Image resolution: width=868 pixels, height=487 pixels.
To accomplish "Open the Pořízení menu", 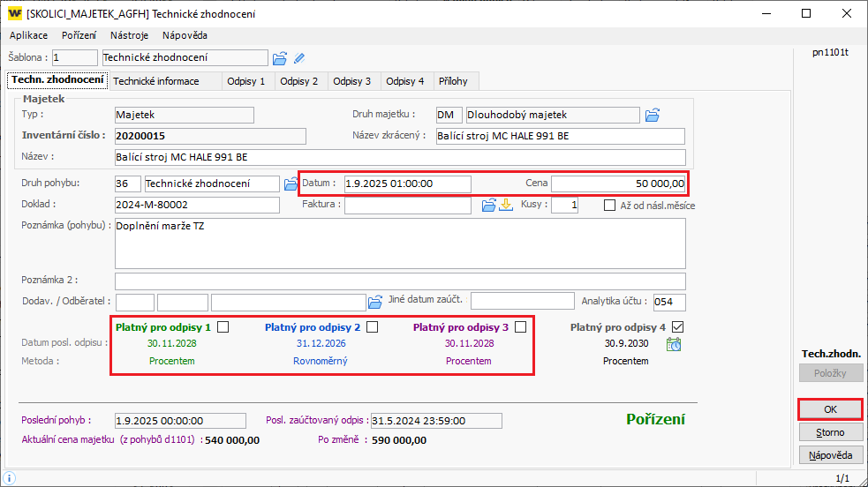I will point(79,35).
